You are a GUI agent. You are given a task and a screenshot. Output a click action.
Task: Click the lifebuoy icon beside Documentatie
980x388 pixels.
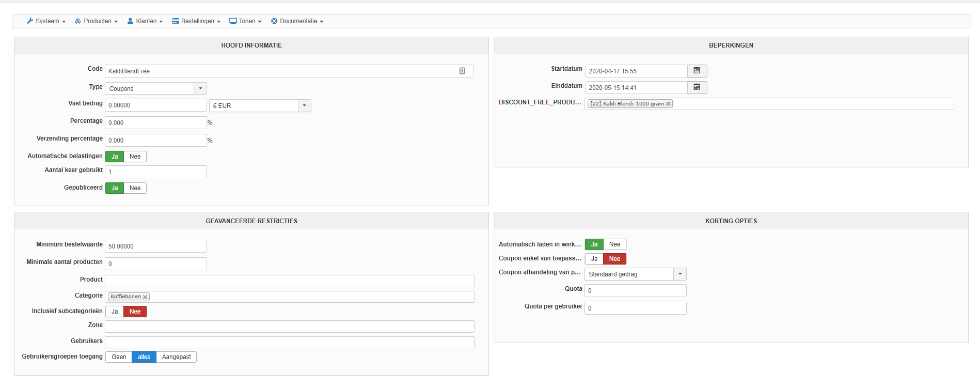click(x=274, y=21)
